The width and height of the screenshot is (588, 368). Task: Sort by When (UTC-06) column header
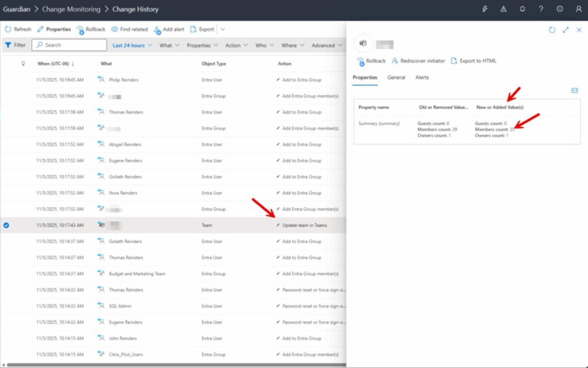56,64
